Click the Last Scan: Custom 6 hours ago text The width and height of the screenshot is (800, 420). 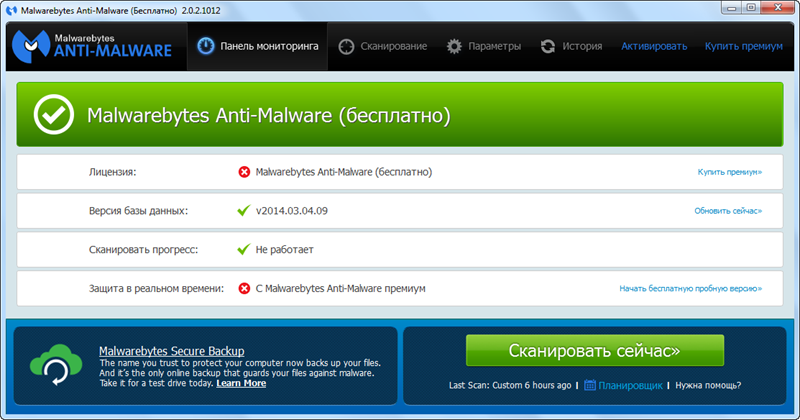click(x=510, y=385)
